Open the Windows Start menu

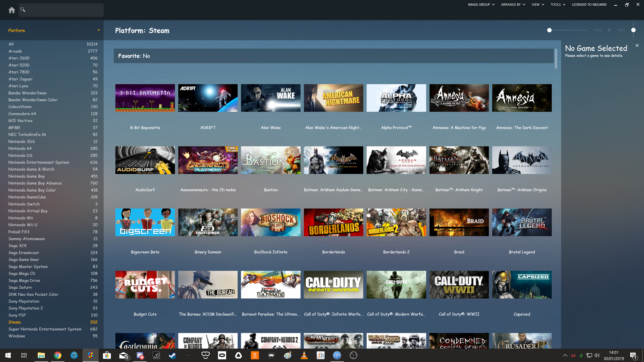pos(8,355)
